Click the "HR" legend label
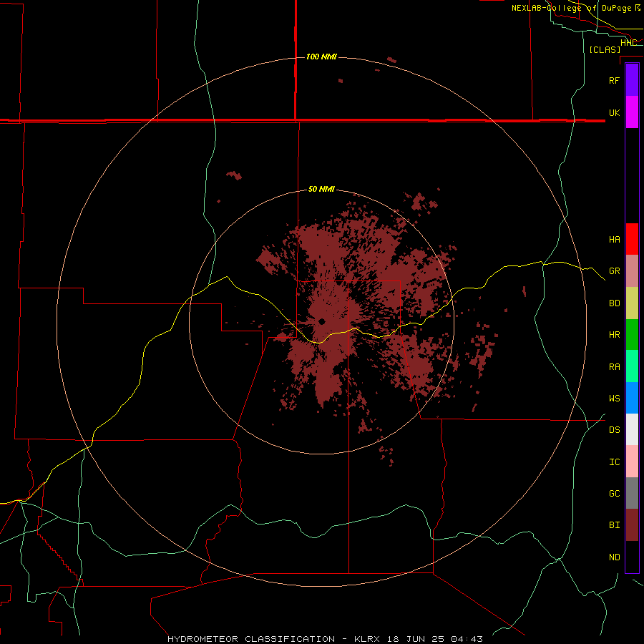Image resolution: width=644 pixels, height=644 pixels. 615,335
